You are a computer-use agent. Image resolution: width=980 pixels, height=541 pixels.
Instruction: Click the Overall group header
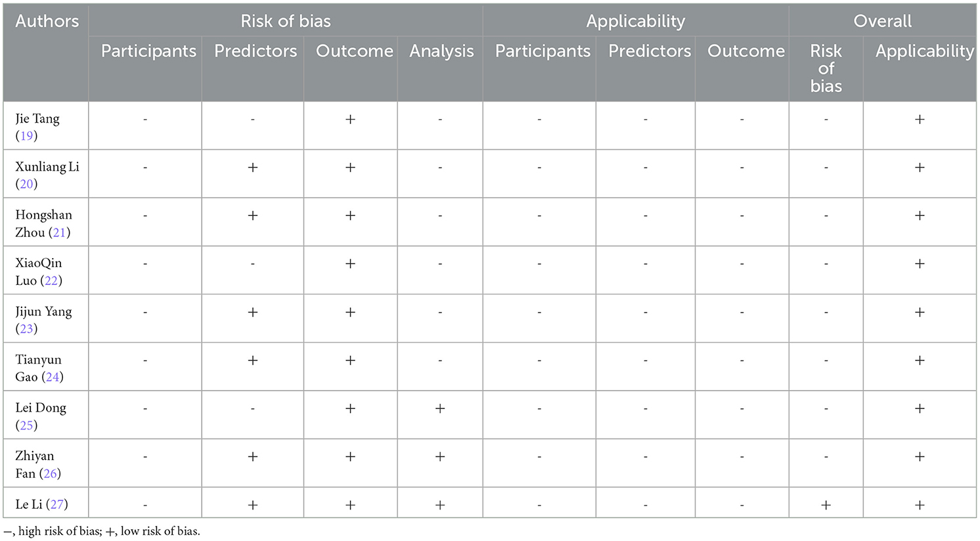tap(882, 22)
